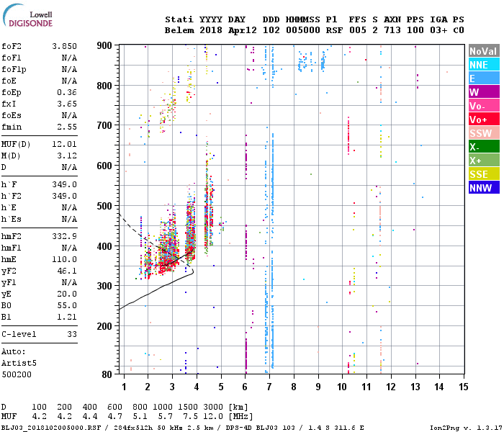Click the h`Es N/A value

[69, 219]
